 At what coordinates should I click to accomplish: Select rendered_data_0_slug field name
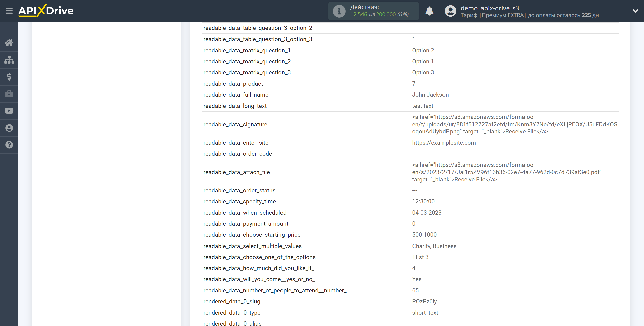(232, 301)
